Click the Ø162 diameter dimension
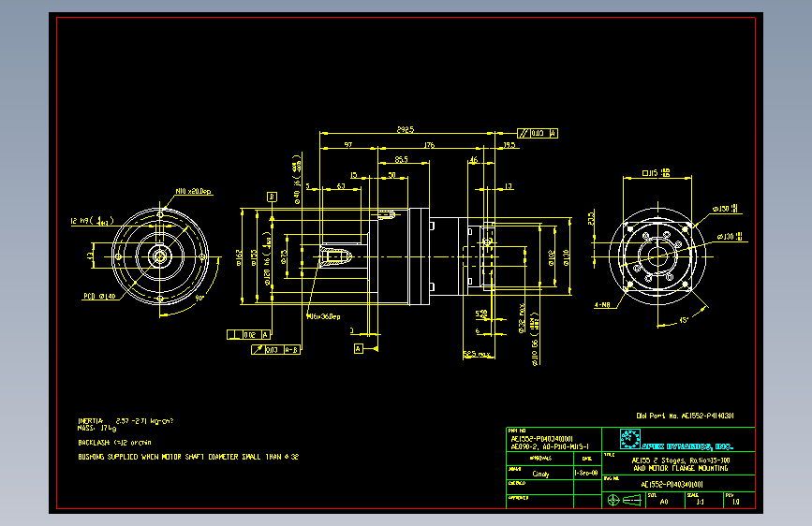 239,257
